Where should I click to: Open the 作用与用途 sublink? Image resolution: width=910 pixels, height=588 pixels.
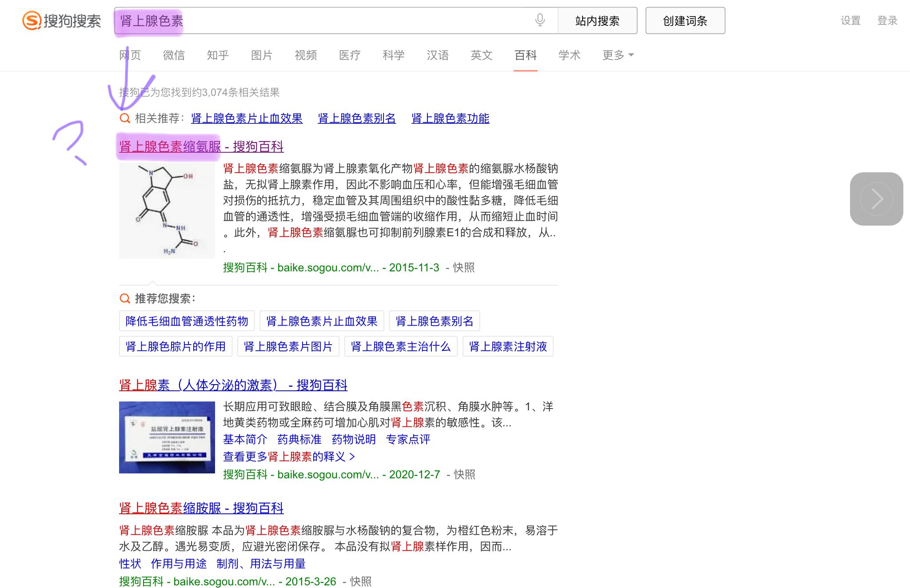coord(179,564)
